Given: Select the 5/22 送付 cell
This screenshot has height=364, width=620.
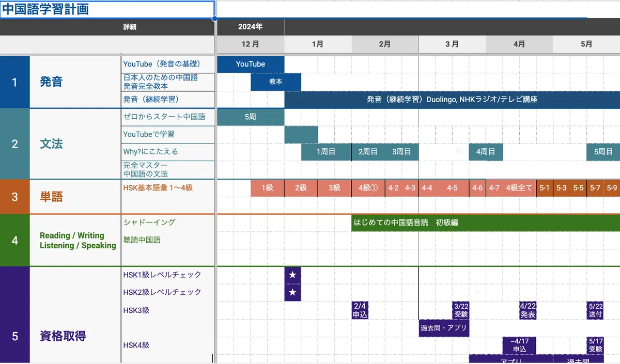Looking at the screenshot, I should point(595,310).
